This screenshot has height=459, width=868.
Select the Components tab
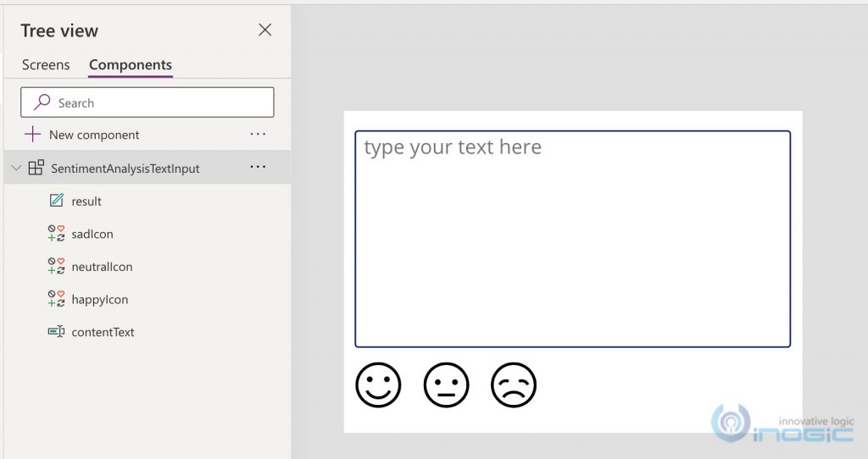(131, 64)
